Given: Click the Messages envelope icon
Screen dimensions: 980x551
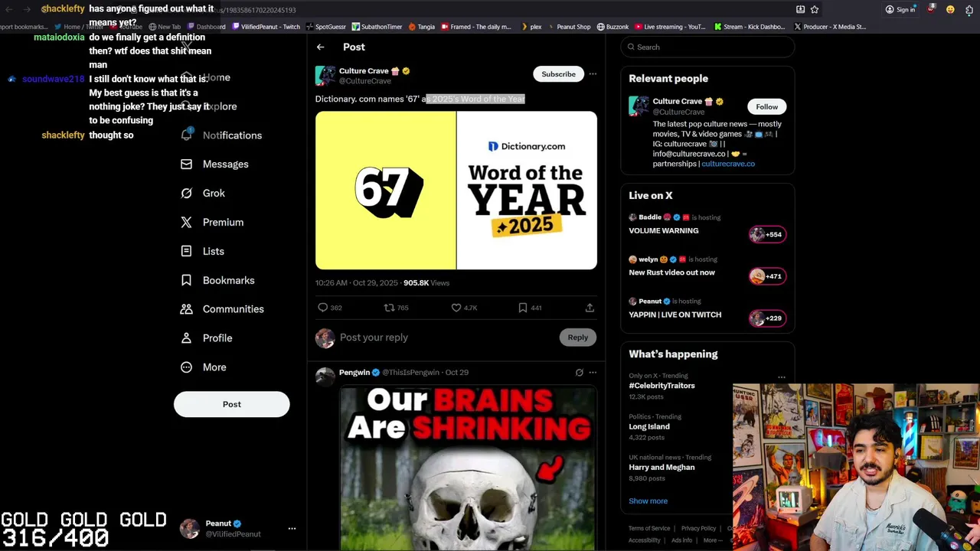Looking at the screenshot, I should point(186,165).
